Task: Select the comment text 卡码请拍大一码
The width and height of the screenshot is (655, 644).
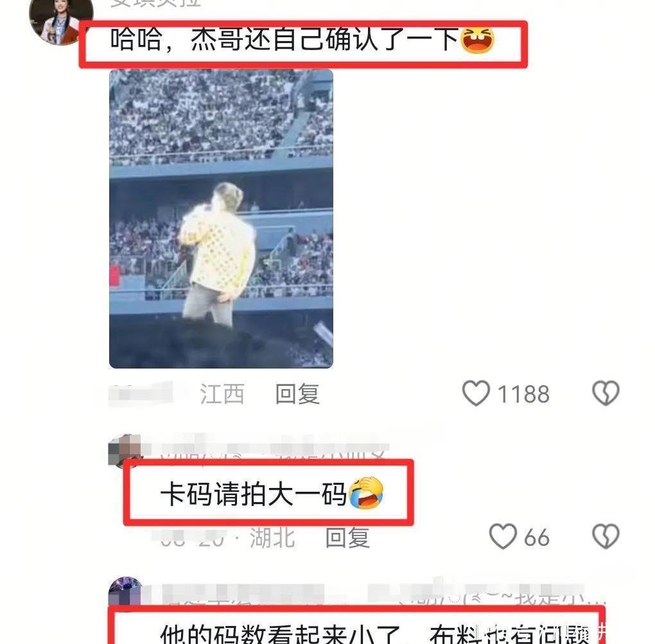Action: pos(254,494)
